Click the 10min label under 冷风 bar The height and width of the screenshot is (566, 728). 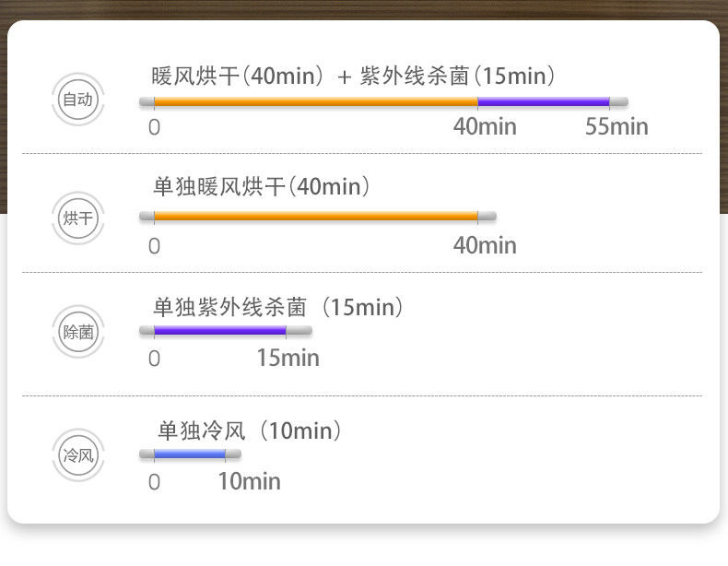click(250, 481)
